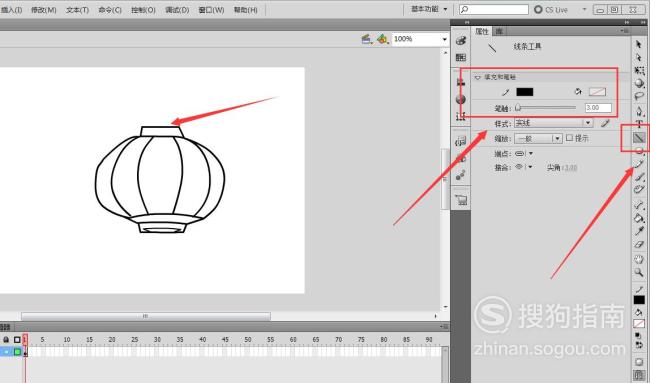Viewport: 650px width, 383px height.
Task: Select the 3D Rotation tool
Action: click(x=639, y=83)
